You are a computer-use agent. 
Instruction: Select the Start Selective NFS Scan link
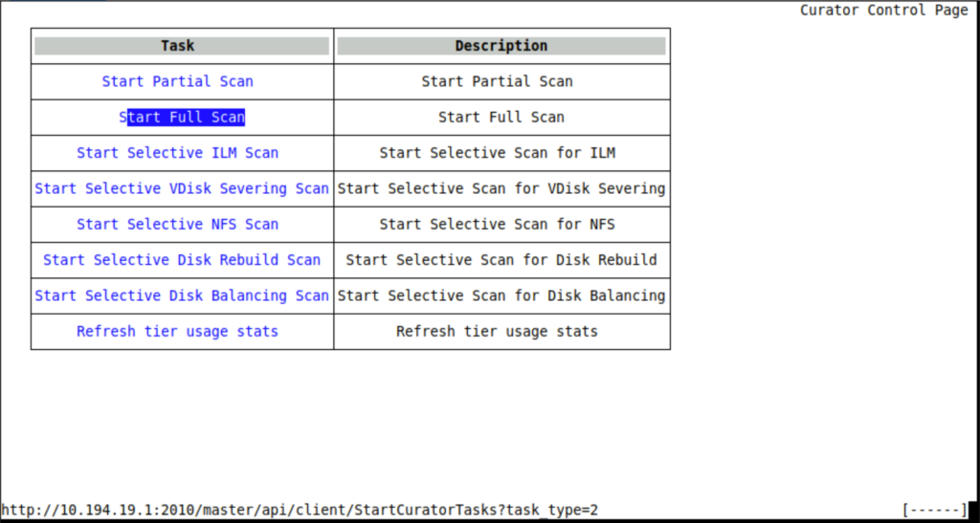pos(177,225)
